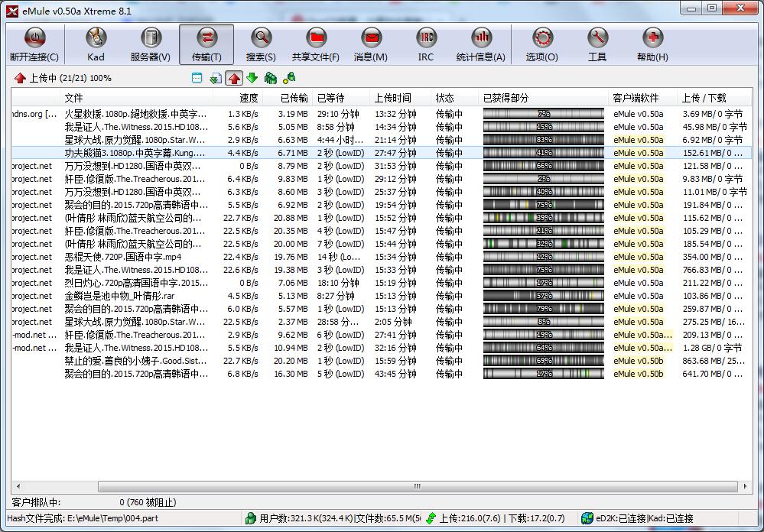Open the uploading (上传中) view dropdown
Image resolution: width=764 pixels, height=532 pixels.
click(x=63, y=78)
